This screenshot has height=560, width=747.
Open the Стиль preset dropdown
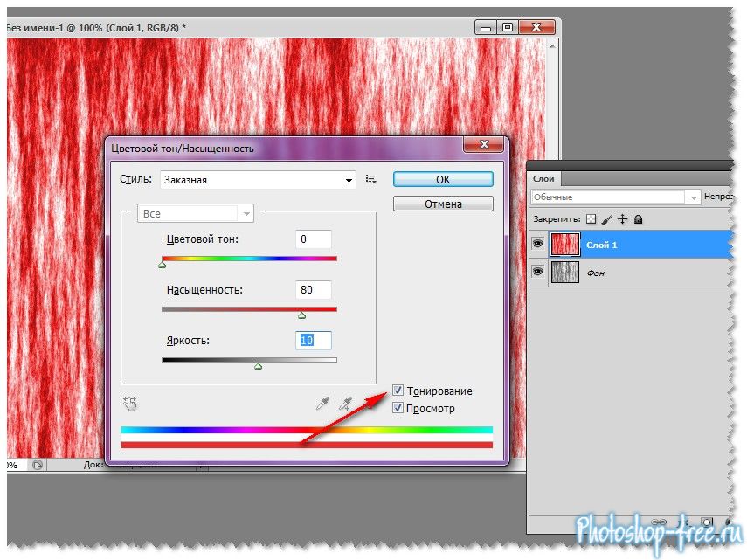pos(258,180)
